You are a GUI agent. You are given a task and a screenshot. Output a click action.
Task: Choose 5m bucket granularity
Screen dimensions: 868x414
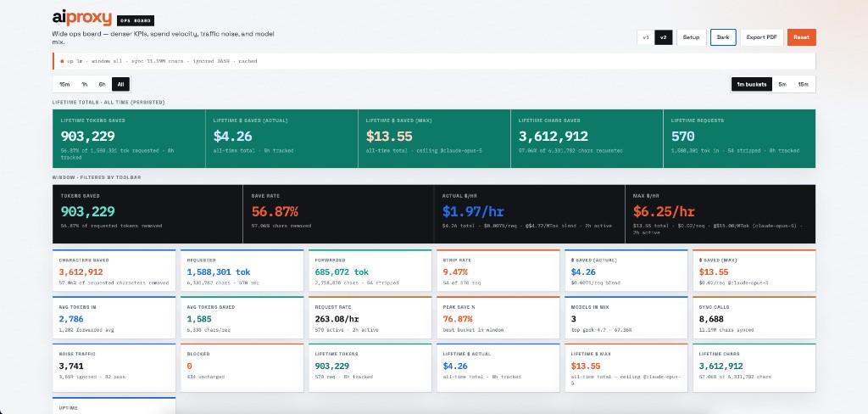pos(782,84)
